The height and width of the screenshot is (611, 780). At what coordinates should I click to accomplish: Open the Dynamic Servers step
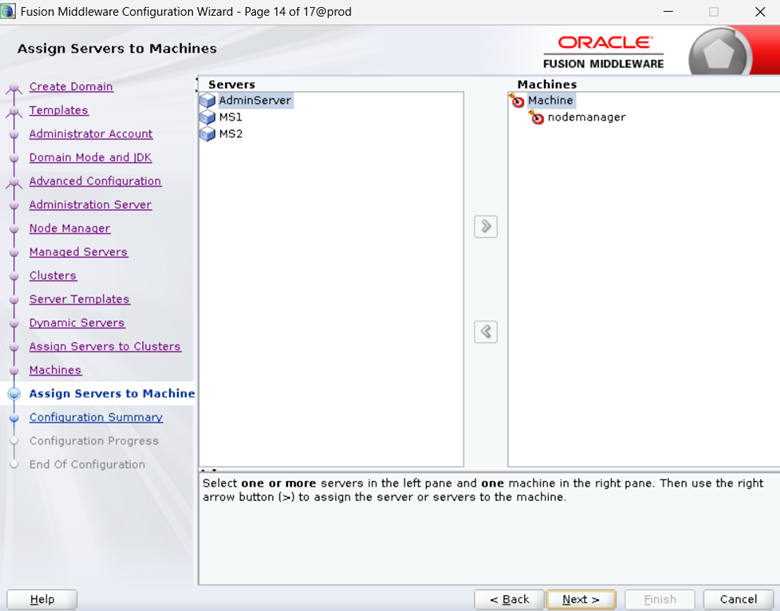coord(77,323)
